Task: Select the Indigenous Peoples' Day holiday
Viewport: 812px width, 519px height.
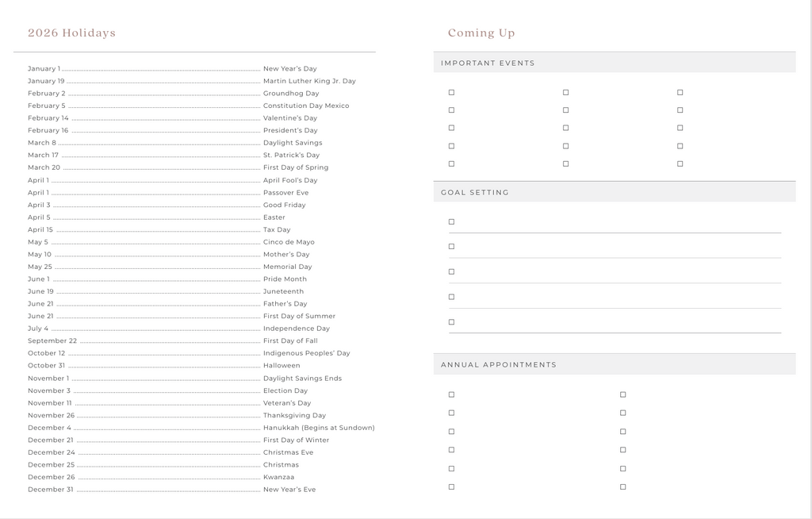Action: click(306, 353)
